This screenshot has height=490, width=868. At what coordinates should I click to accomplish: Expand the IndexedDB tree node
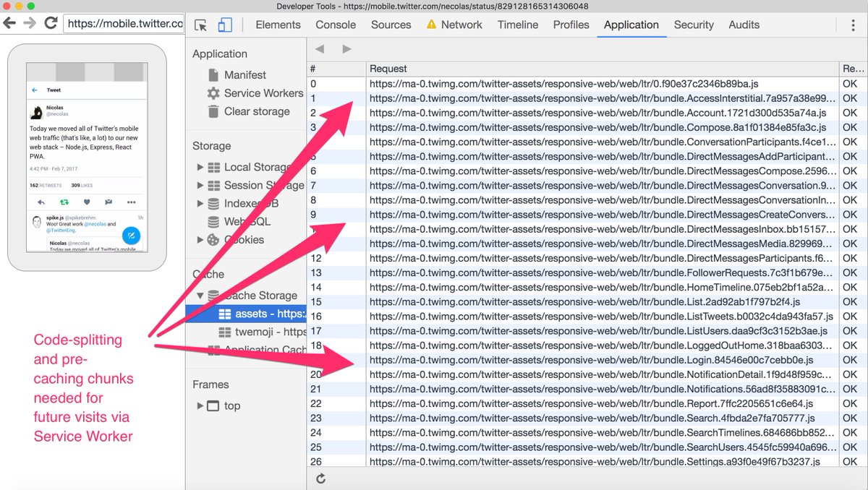point(200,204)
